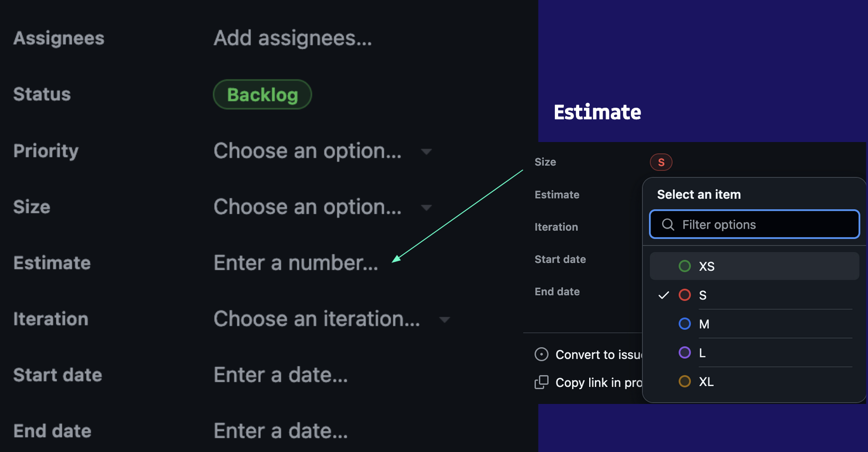Click the Backlog status pill

pyautogui.click(x=262, y=95)
